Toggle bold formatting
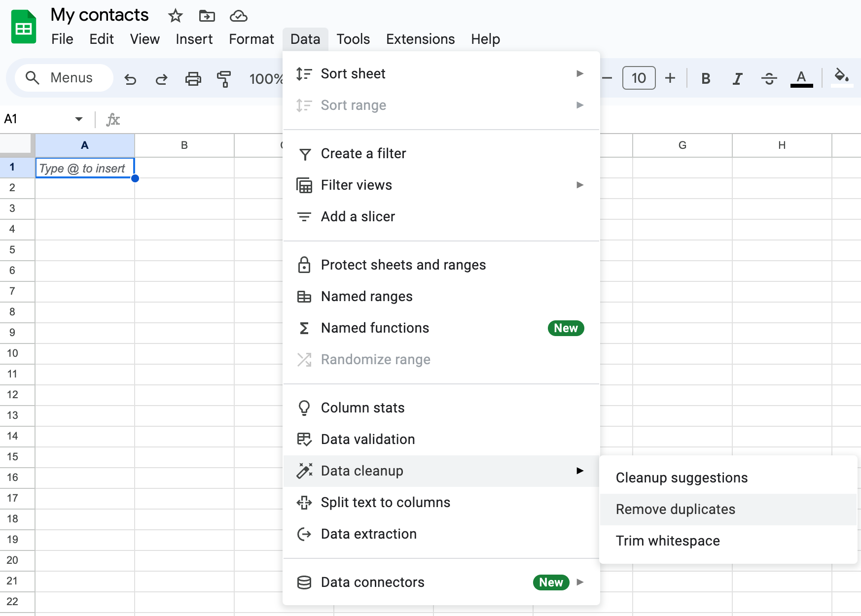Image resolution: width=861 pixels, height=616 pixels. click(706, 78)
